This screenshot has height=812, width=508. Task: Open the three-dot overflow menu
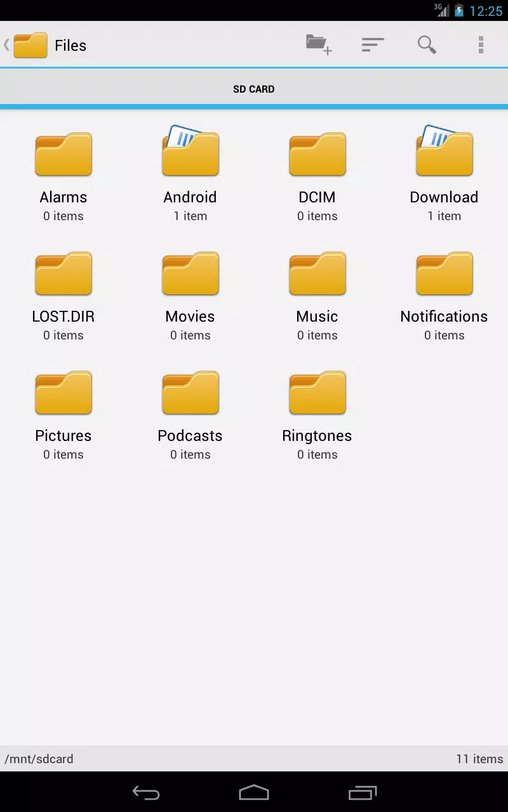click(x=481, y=45)
